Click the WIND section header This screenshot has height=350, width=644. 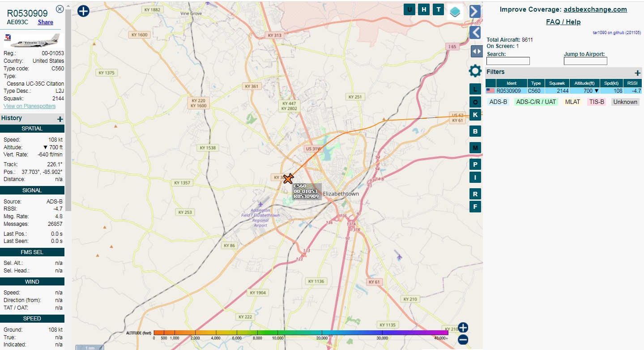coord(32,282)
